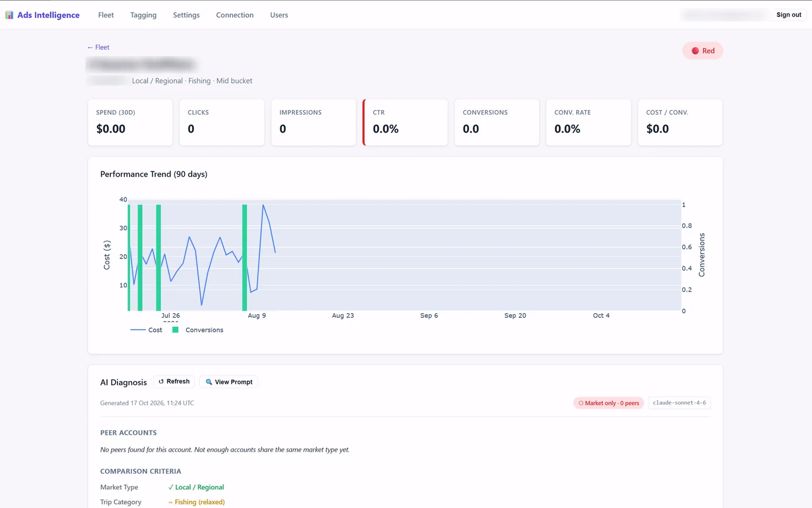Click the Trip Category label
This screenshot has height=508, width=812.
[121, 502]
